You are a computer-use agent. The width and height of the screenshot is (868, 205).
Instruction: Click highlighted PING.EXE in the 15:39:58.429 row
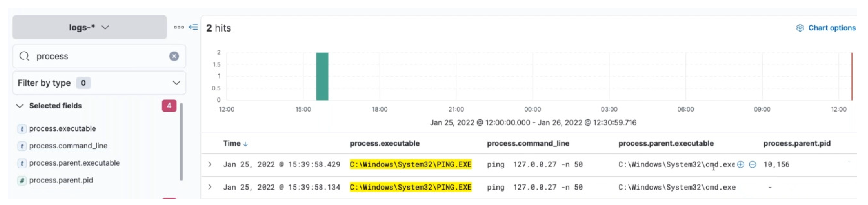[410, 164]
